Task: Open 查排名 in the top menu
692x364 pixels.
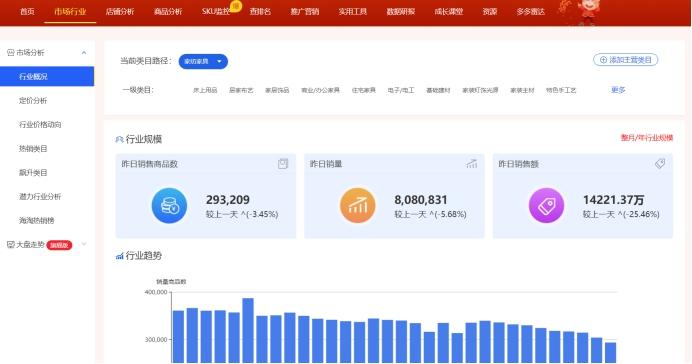Action: [260, 12]
